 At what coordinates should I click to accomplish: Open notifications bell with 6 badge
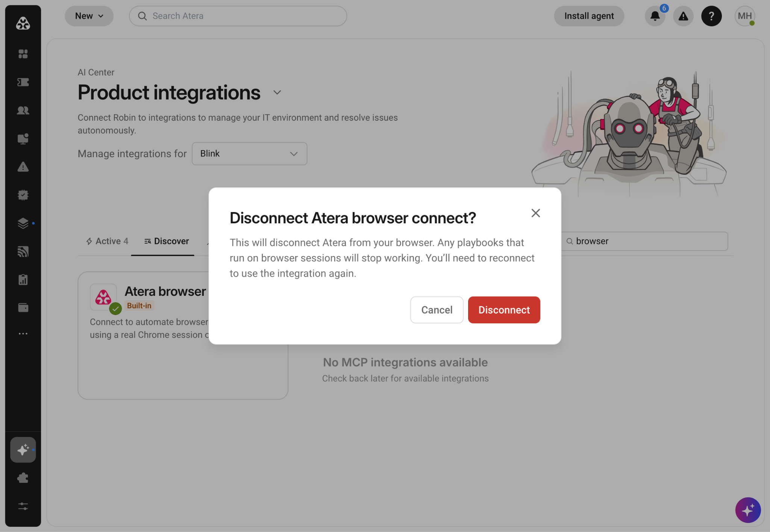point(655,16)
